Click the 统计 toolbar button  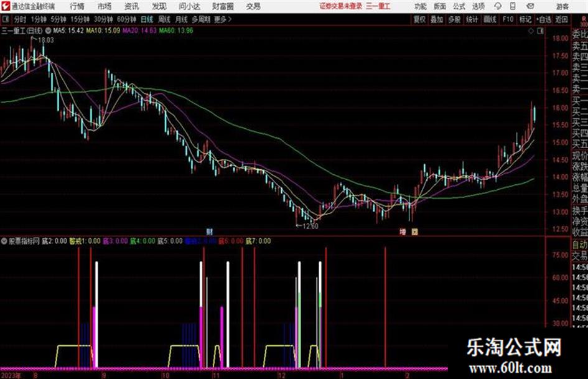click(x=472, y=19)
